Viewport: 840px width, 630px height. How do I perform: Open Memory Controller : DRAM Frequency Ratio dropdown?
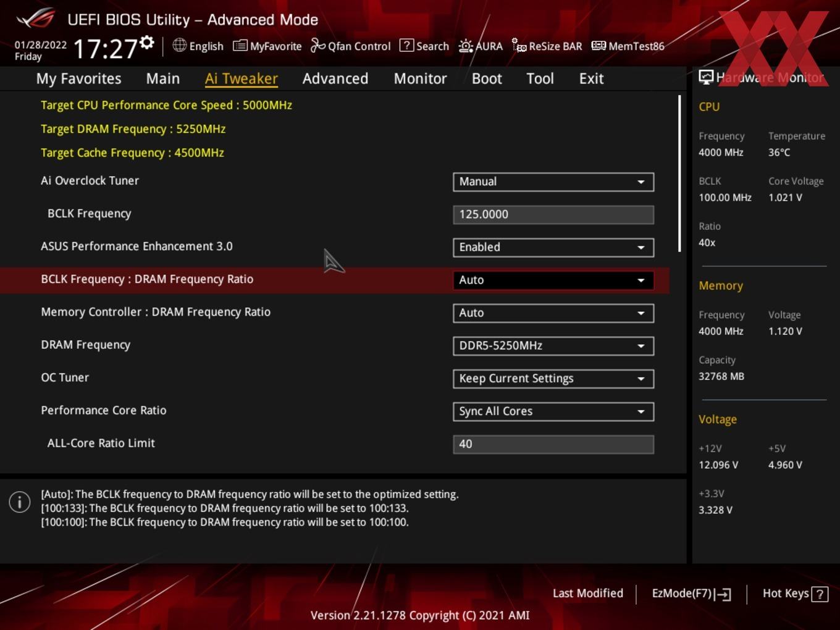553,313
